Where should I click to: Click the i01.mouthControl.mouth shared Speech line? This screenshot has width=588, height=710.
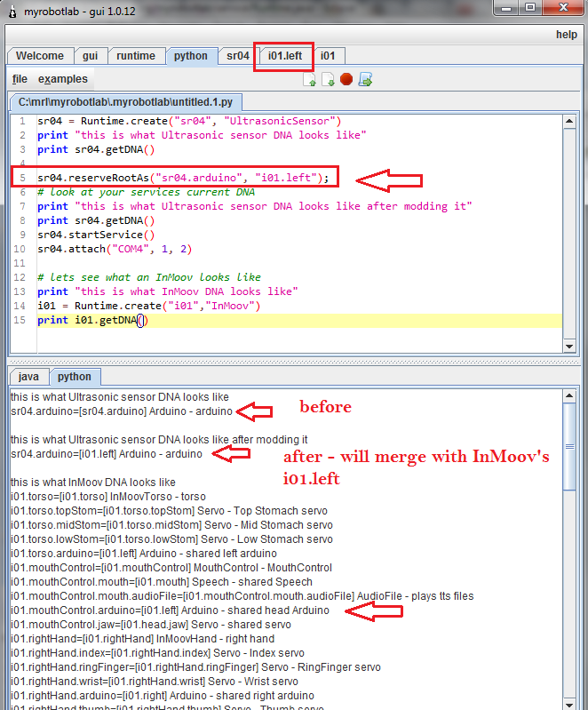162,582
